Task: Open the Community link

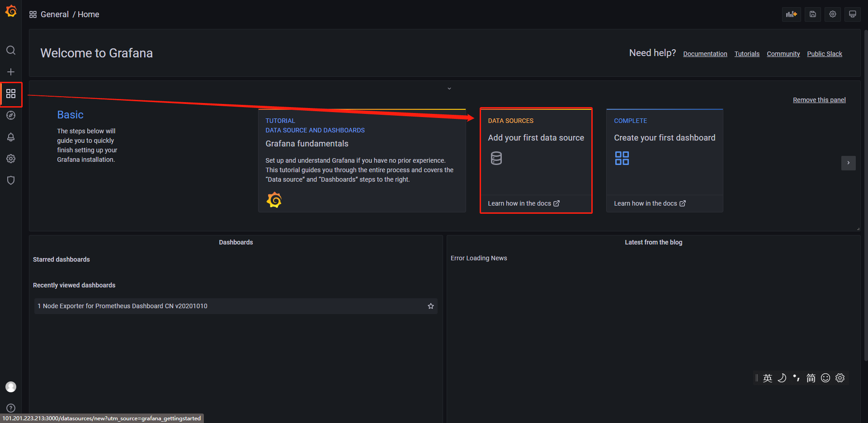Action: pyautogui.click(x=783, y=54)
